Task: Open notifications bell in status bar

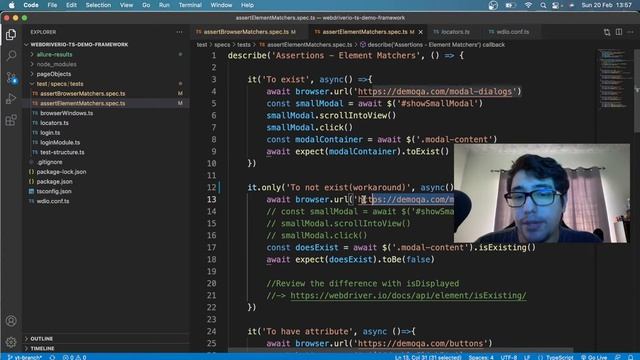Action: [x=631, y=357]
